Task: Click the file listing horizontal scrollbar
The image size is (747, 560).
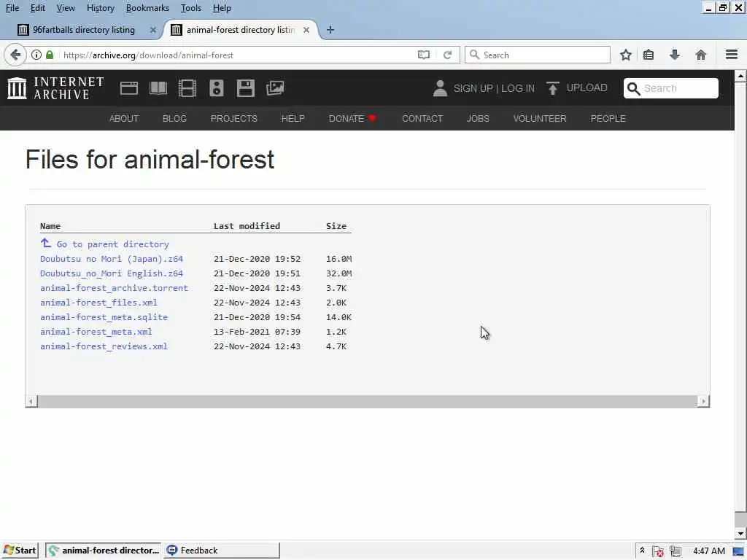Action: tap(368, 402)
